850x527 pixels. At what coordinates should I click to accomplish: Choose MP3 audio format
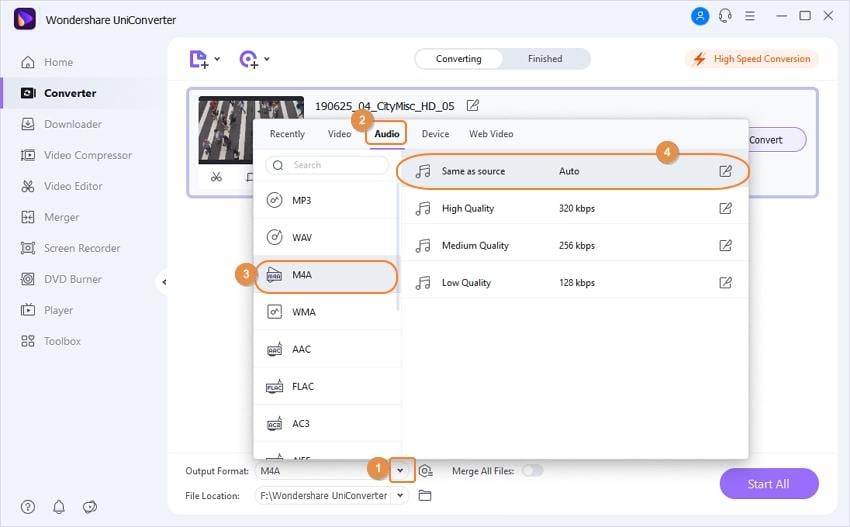pos(326,201)
